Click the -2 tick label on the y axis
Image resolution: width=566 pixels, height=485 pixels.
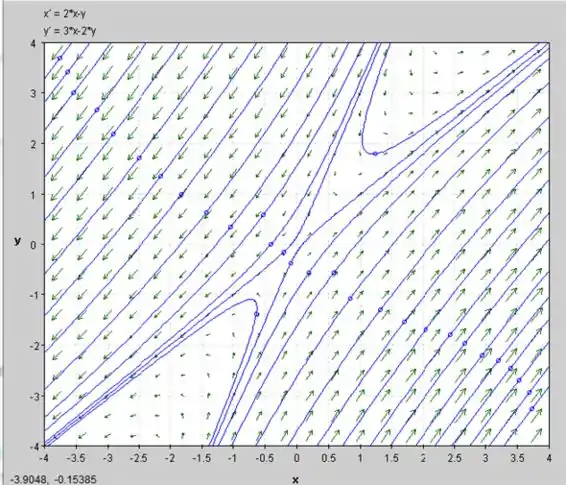[32, 346]
